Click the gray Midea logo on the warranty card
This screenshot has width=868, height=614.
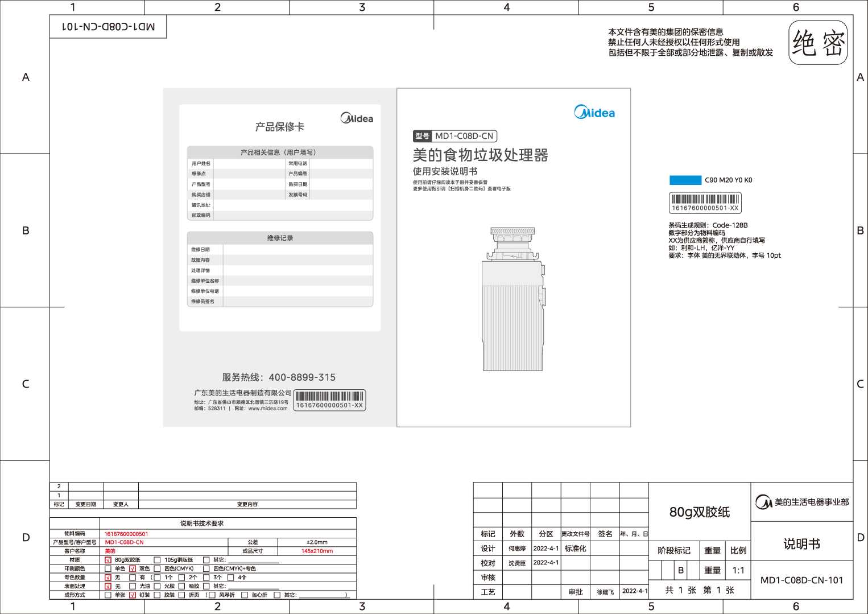point(357,118)
